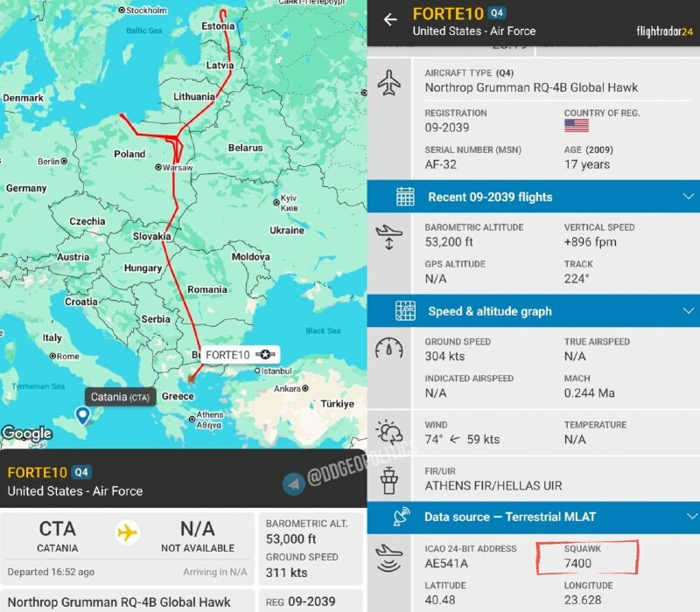Click the N/A not available destination
700x612 pixels.
point(197,535)
